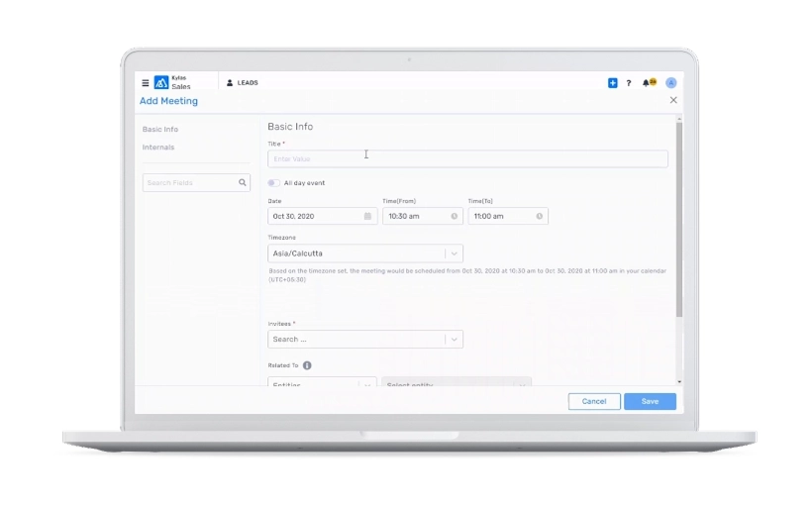Viewport: 812px width, 505px height.
Task: Click the Related To info icon
Action: [307, 365]
